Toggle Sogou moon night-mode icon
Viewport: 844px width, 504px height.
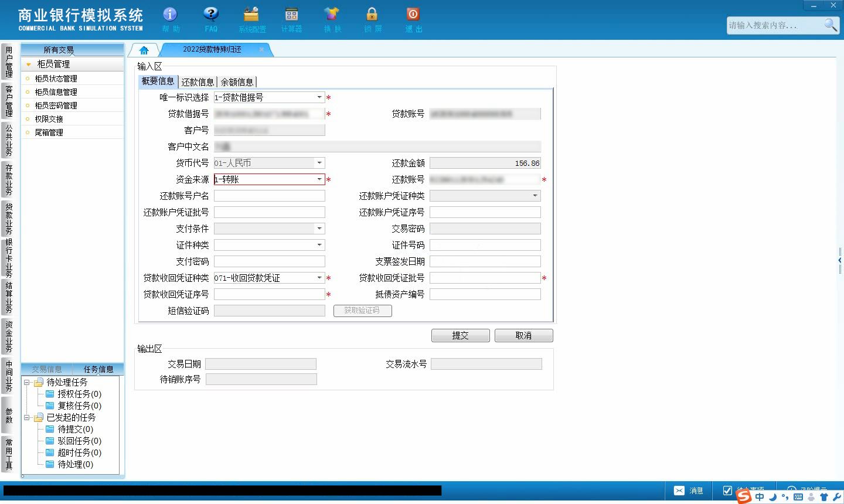772,497
